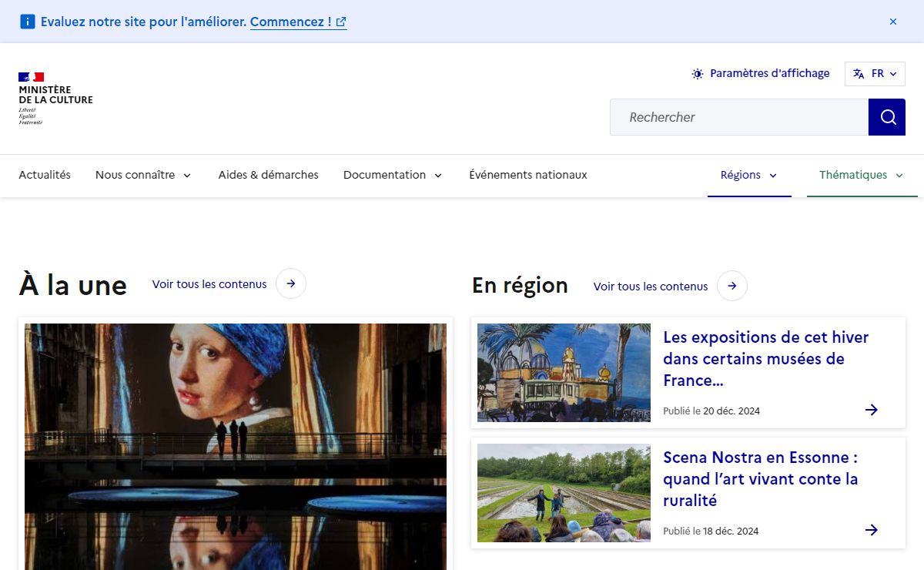Click the arrow on the Scena Nostra card
Image resolution: width=924 pixels, height=570 pixels.
(872, 530)
